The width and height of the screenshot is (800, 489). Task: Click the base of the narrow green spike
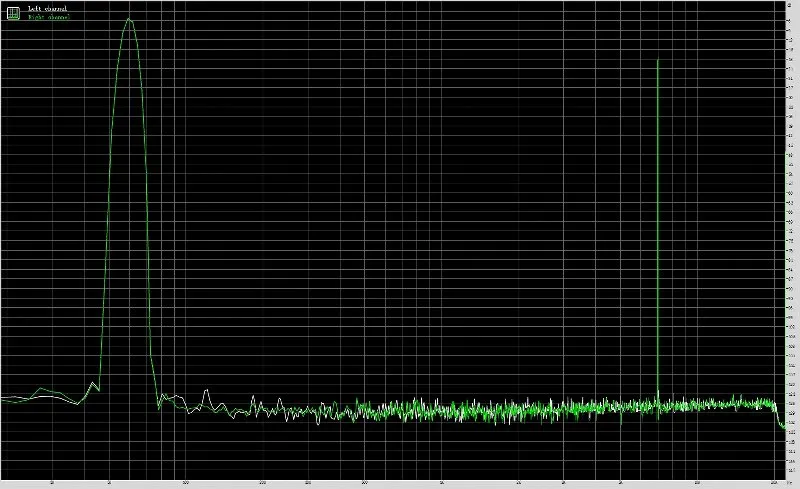click(x=658, y=403)
